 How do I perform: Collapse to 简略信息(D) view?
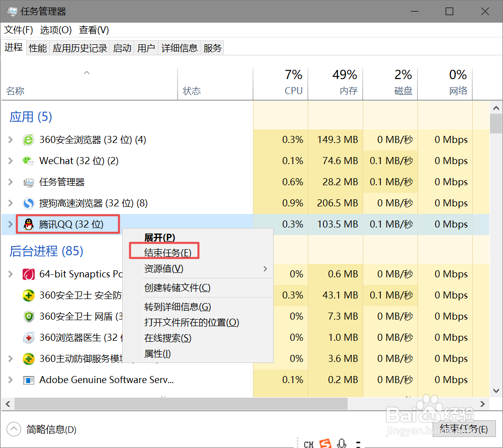point(42,429)
